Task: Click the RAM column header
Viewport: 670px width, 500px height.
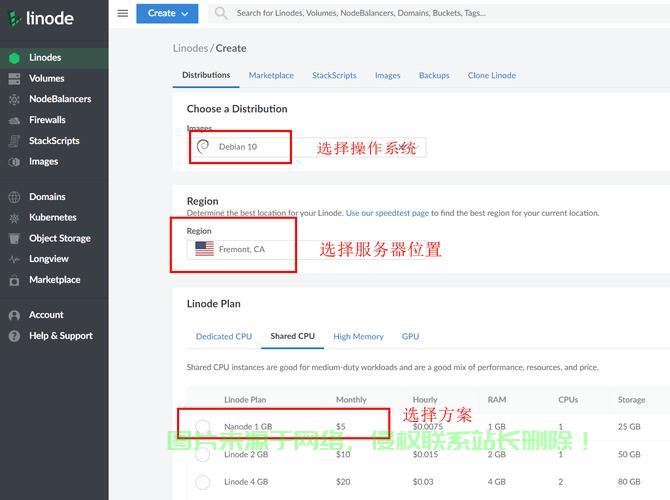Action: click(497, 400)
